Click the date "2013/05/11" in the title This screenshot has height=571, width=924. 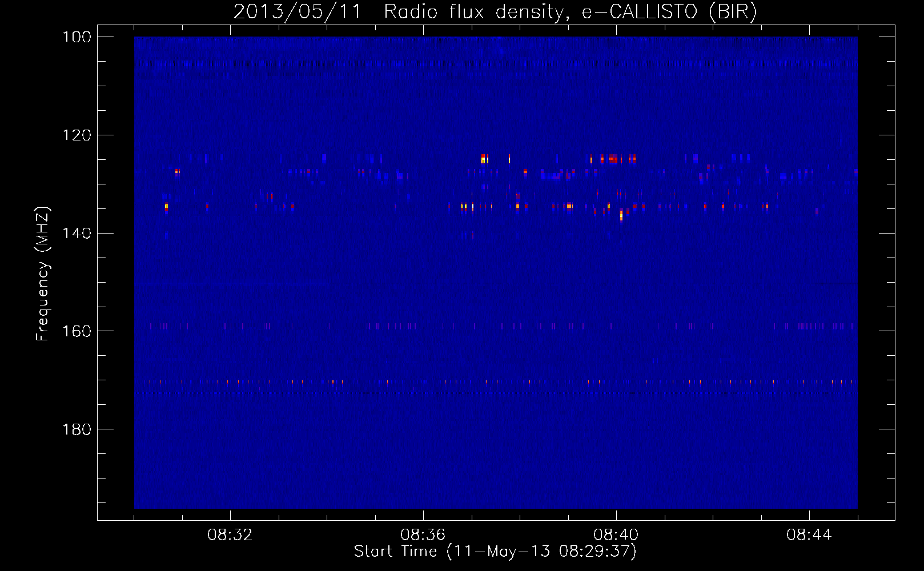(x=298, y=12)
